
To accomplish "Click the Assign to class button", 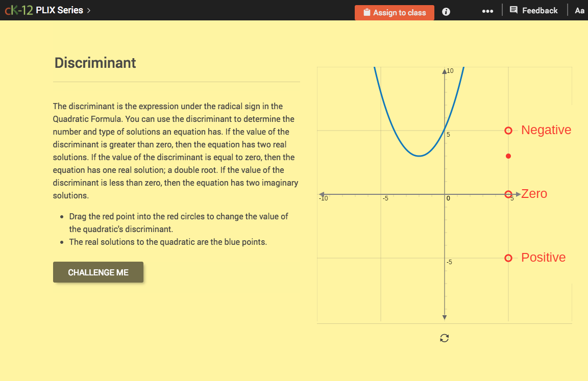I will click(395, 12).
